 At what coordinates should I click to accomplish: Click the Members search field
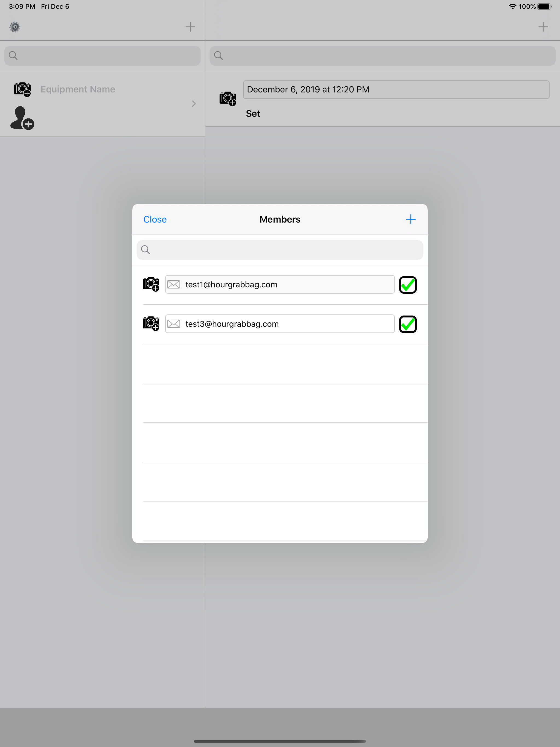(x=280, y=250)
